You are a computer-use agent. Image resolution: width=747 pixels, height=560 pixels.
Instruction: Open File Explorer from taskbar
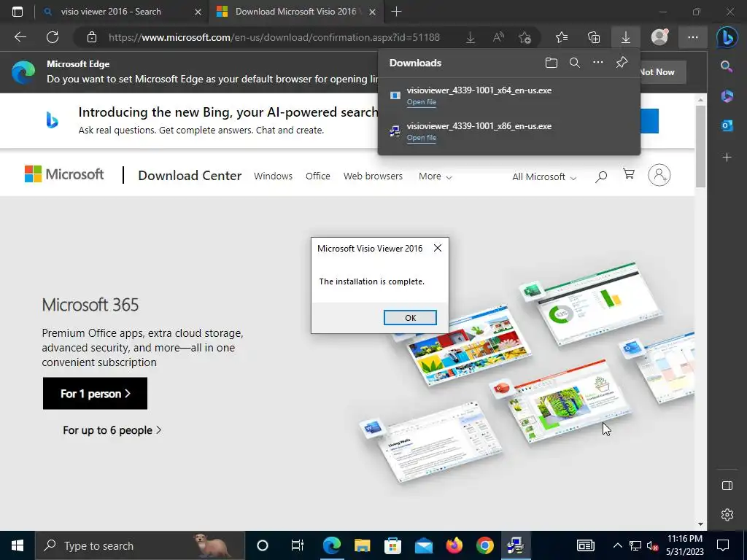pos(362,545)
